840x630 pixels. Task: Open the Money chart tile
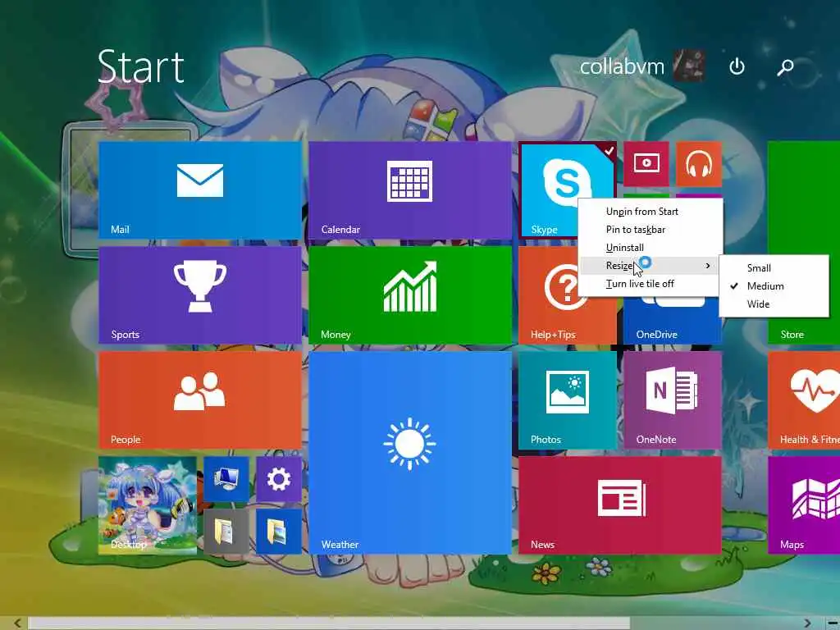[x=410, y=294]
